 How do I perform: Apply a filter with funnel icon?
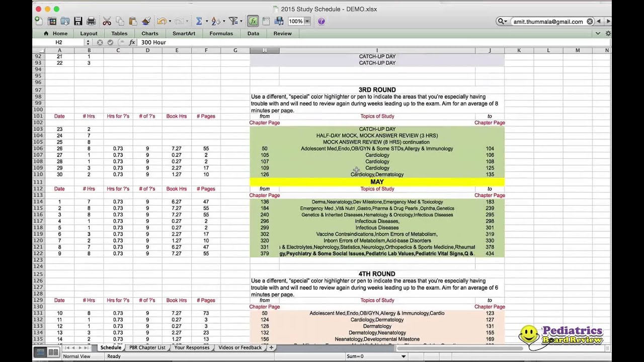pyautogui.click(x=232, y=21)
